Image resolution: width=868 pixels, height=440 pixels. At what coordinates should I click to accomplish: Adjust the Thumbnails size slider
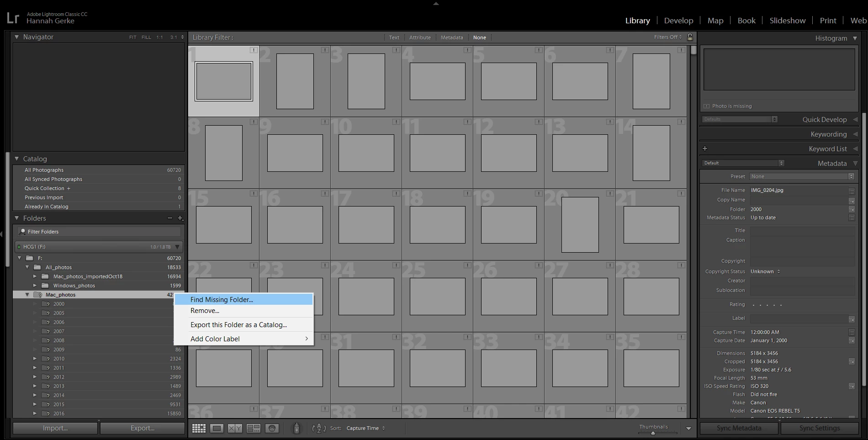pyautogui.click(x=653, y=433)
